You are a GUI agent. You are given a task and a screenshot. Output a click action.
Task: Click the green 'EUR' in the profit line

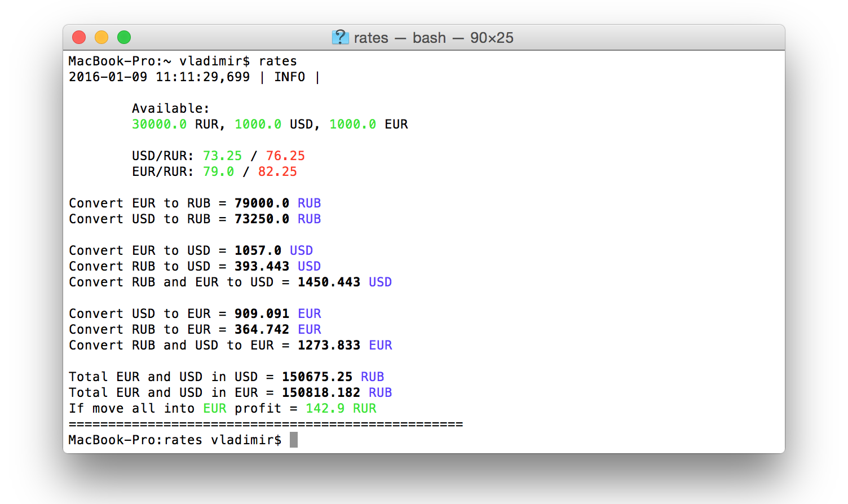(x=215, y=408)
